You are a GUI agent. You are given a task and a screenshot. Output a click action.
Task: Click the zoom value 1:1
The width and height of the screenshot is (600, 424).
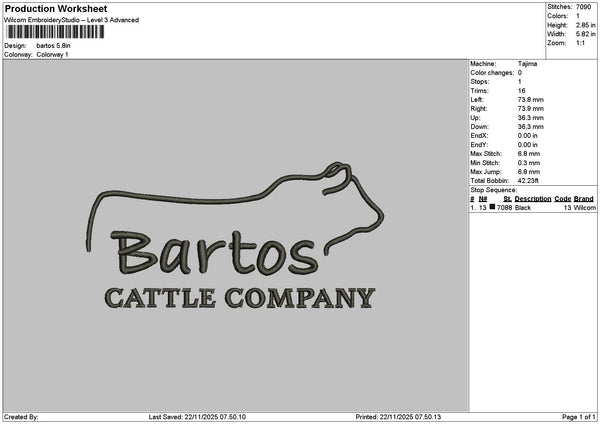coord(580,43)
